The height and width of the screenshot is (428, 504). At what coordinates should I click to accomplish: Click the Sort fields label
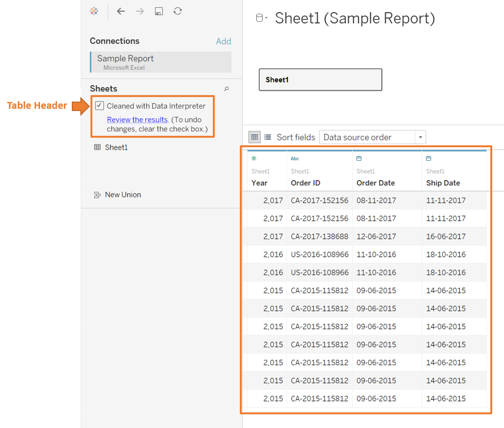296,137
